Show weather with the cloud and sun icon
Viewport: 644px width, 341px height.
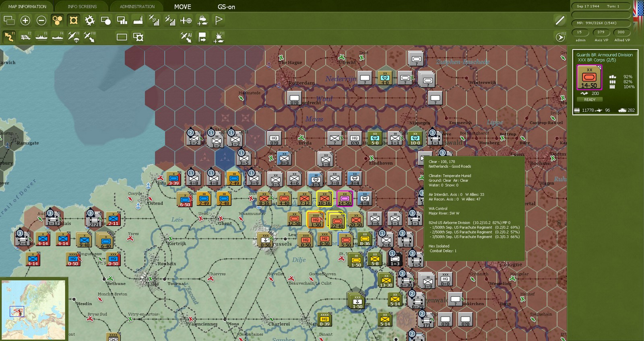(202, 20)
